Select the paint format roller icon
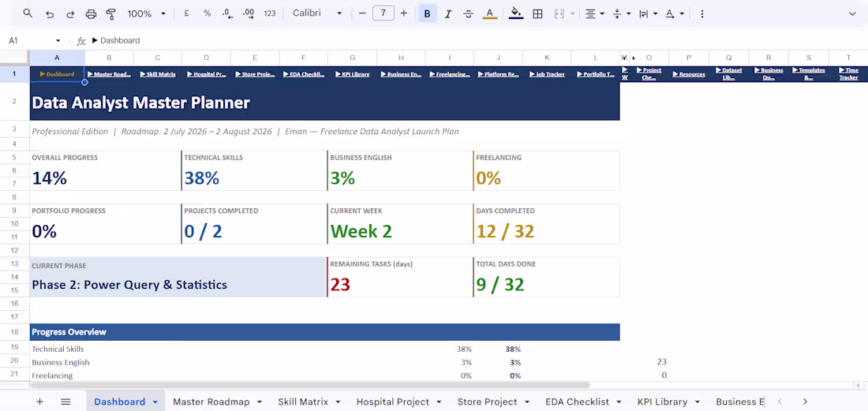Viewport: 868px width, 411px height. point(110,14)
